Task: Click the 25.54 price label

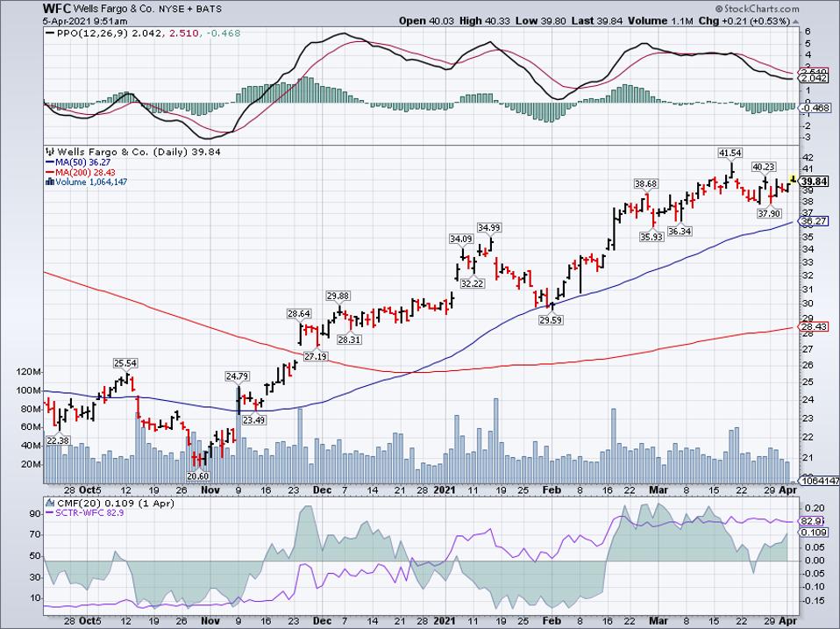Action: coord(125,363)
